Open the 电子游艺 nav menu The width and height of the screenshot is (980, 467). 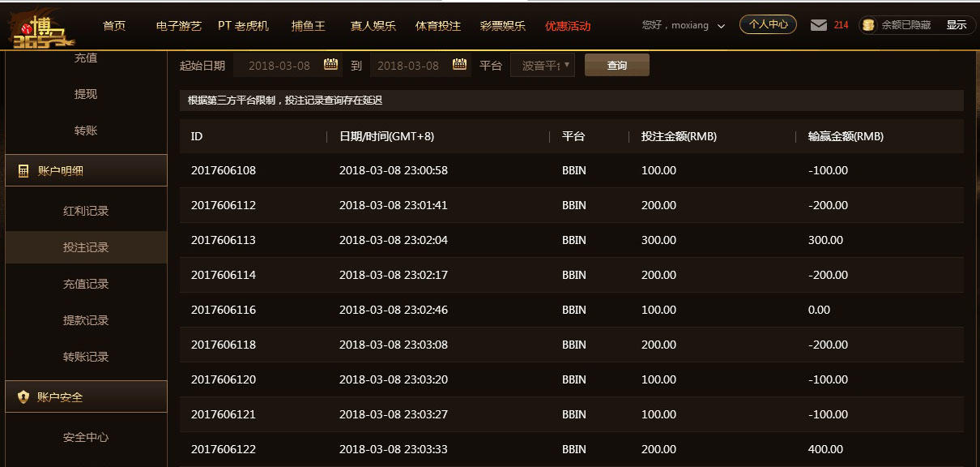click(x=178, y=26)
